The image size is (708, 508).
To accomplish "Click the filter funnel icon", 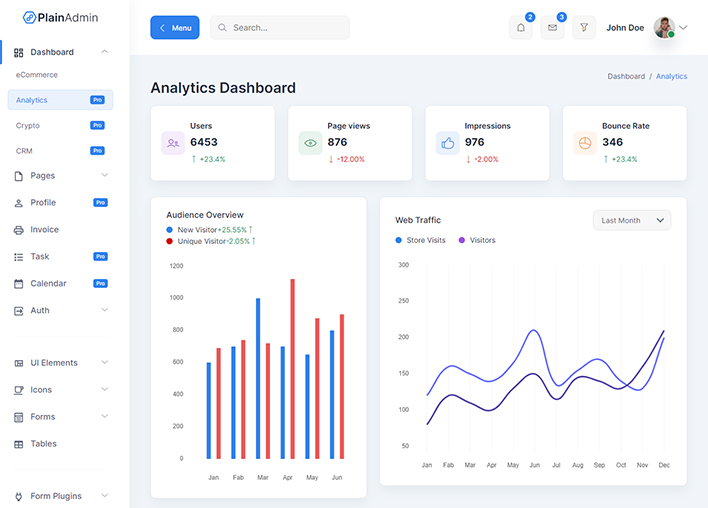I will coord(584,28).
